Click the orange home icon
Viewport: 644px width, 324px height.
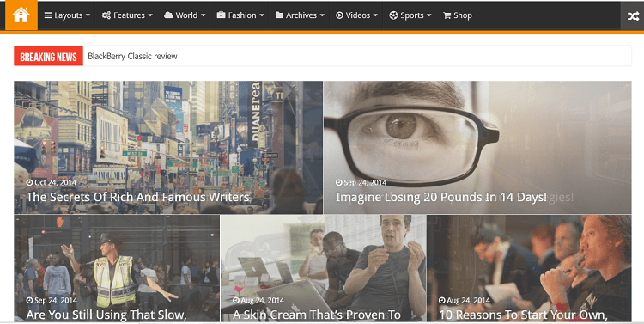(21, 15)
